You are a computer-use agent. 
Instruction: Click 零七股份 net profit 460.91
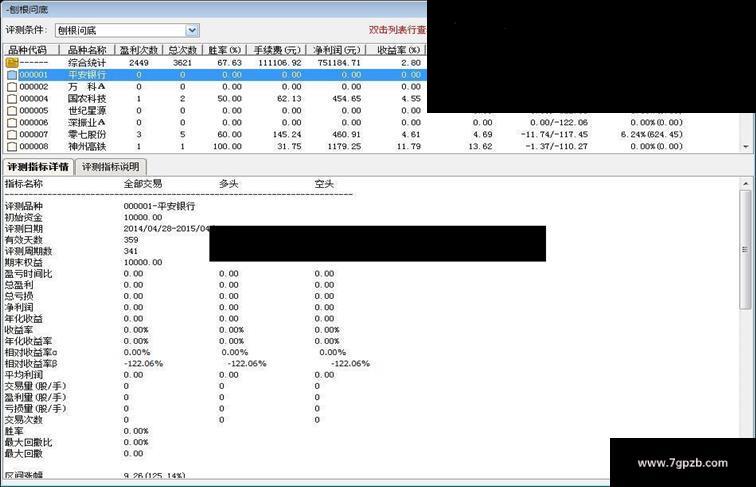(347, 135)
